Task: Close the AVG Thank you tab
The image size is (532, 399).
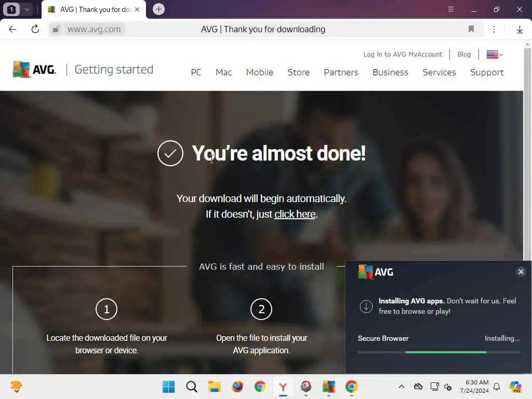Action: (x=137, y=9)
